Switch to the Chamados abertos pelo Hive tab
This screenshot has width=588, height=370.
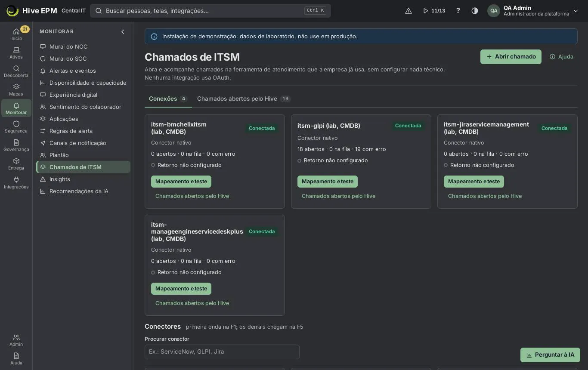244,99
